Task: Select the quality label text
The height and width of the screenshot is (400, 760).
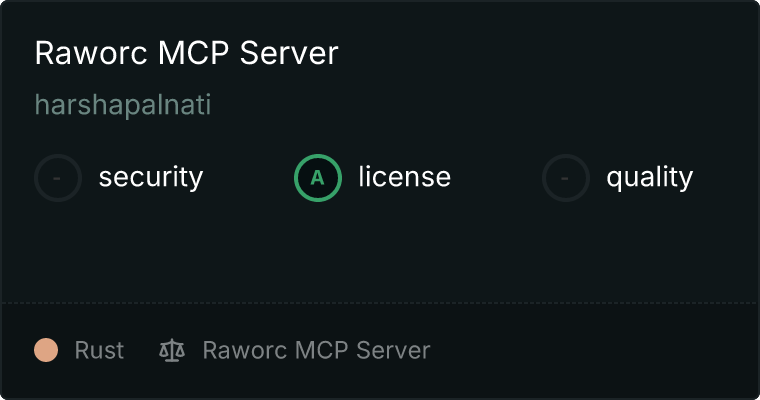Action: coord(649,177)
